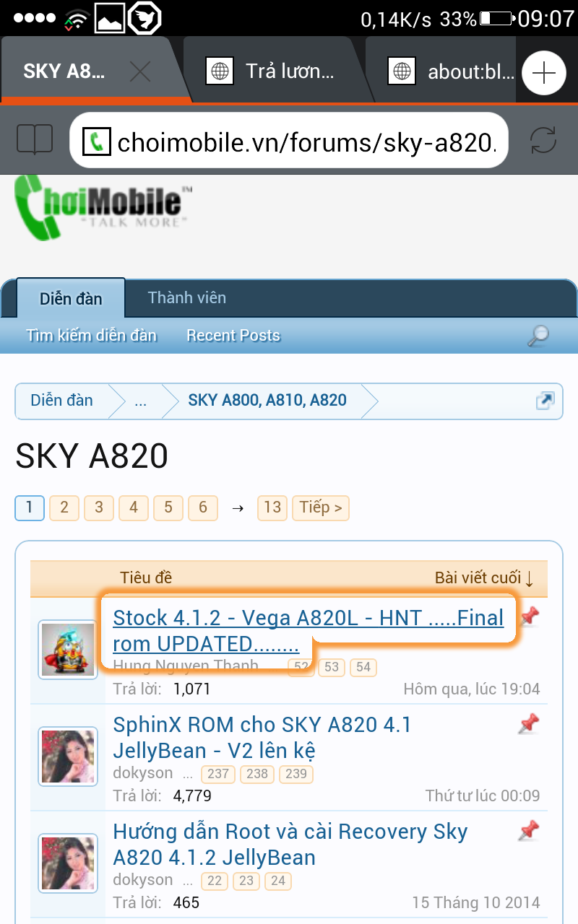Expand the ellipsis breadcrumb item
The height and width of the screenshot is (924, 578).
140,401
